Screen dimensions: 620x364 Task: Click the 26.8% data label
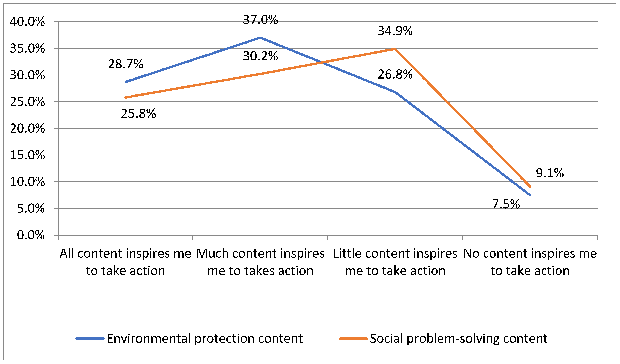point(395,74)
